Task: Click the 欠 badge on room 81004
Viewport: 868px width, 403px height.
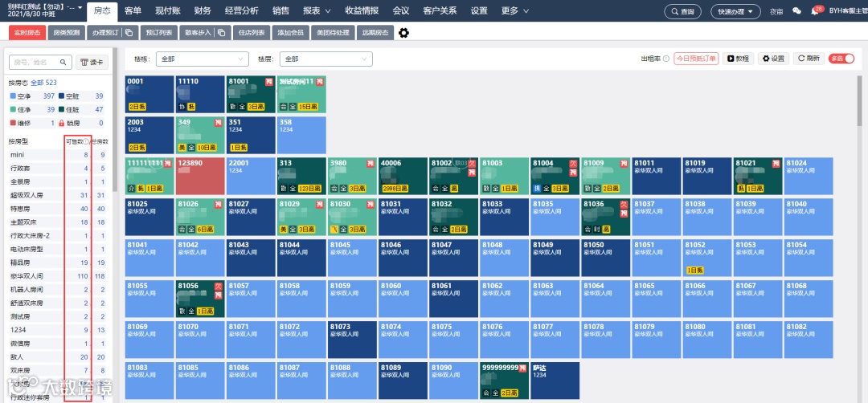Action: (575, 165)
